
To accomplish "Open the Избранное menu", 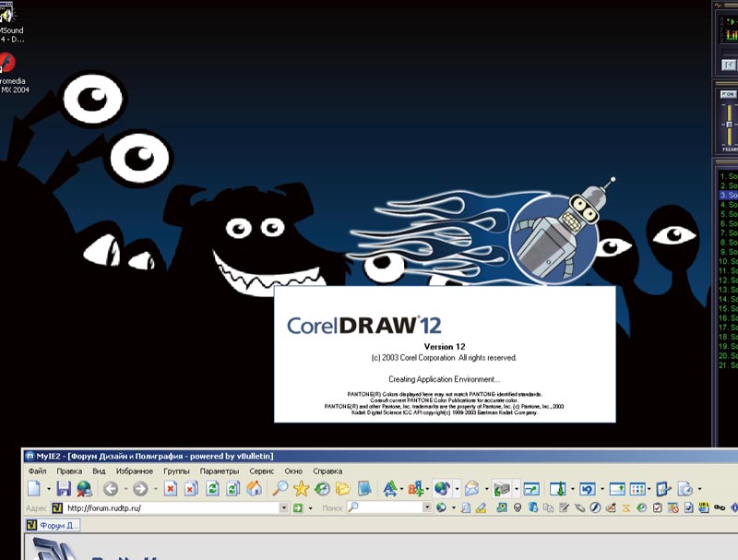I will tap(135, 471).
